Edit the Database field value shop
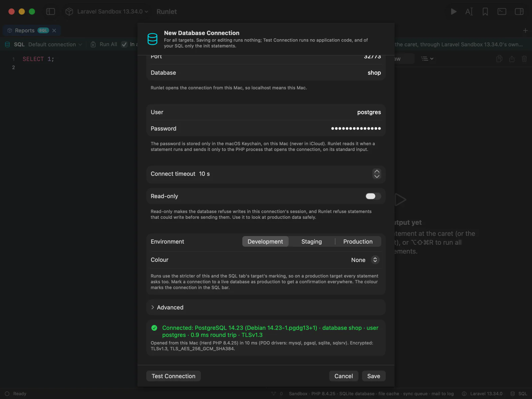Viewport: 532px width, 399px height. 374,73
